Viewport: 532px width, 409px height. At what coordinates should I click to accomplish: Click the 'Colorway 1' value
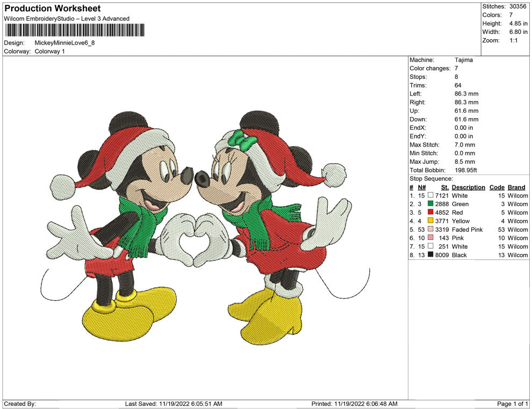(x=49, y=51)
